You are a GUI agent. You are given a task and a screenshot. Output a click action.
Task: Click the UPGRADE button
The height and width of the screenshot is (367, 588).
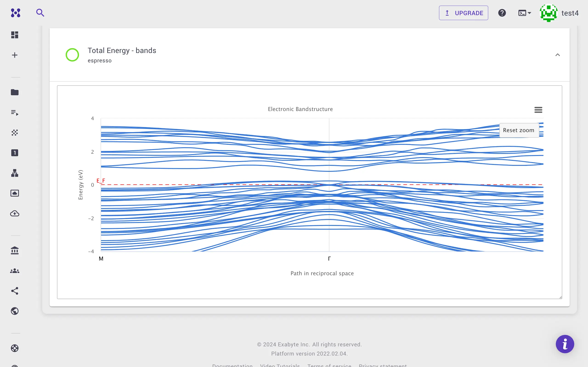click(x=463, y=13)
